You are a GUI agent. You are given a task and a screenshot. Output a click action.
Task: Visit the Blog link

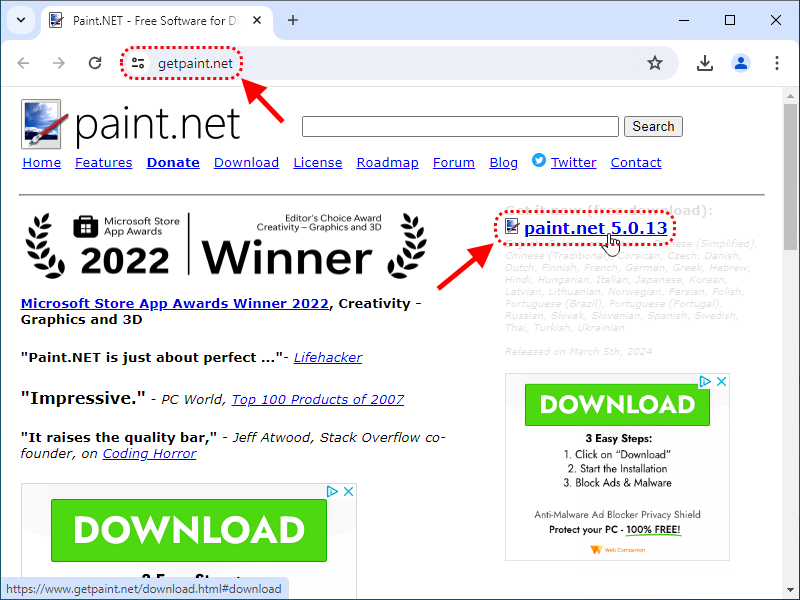504,163
